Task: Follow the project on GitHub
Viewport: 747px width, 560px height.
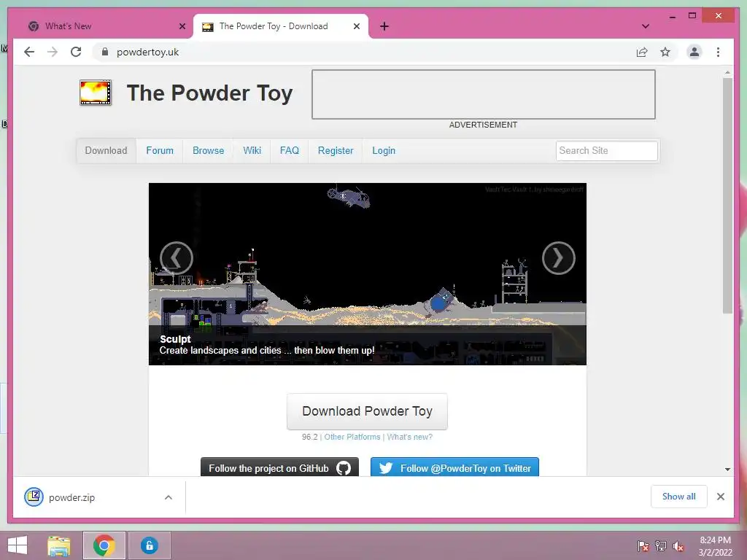Action: 279,467
